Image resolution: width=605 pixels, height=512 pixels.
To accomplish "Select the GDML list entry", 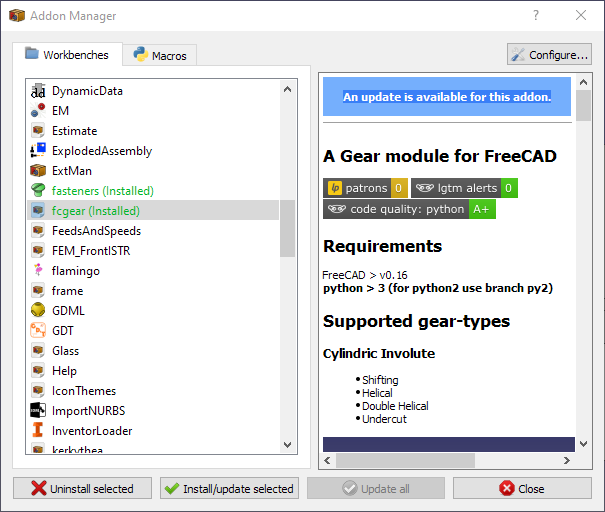I will [x=153, y=311].
